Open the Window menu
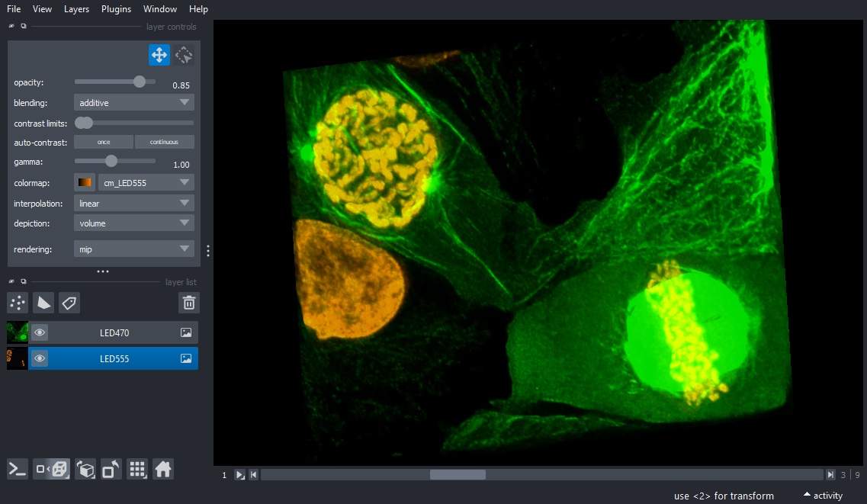The image size is (867, 504). (160, 9)
